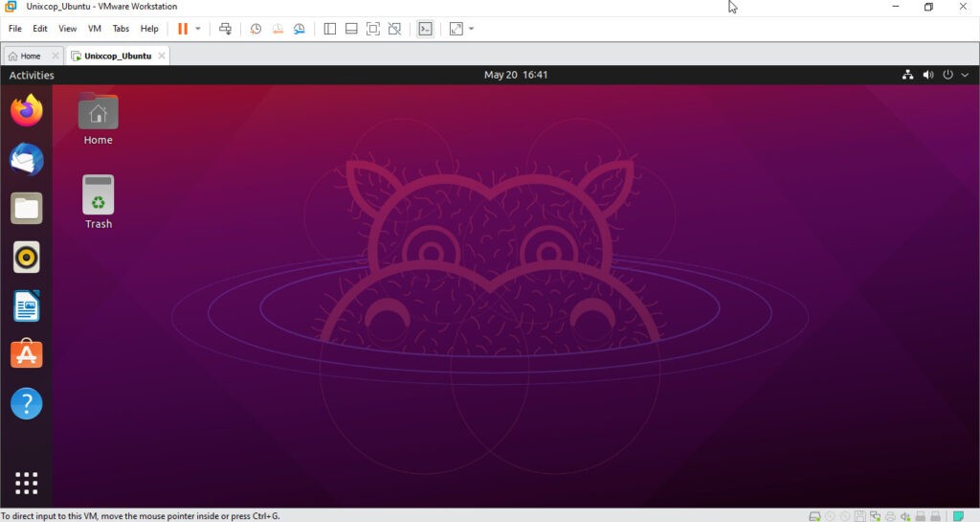This screenshot has height=522, width=980.
Task: Click the hard disk status icon
Action: click(x=814, y=515)
